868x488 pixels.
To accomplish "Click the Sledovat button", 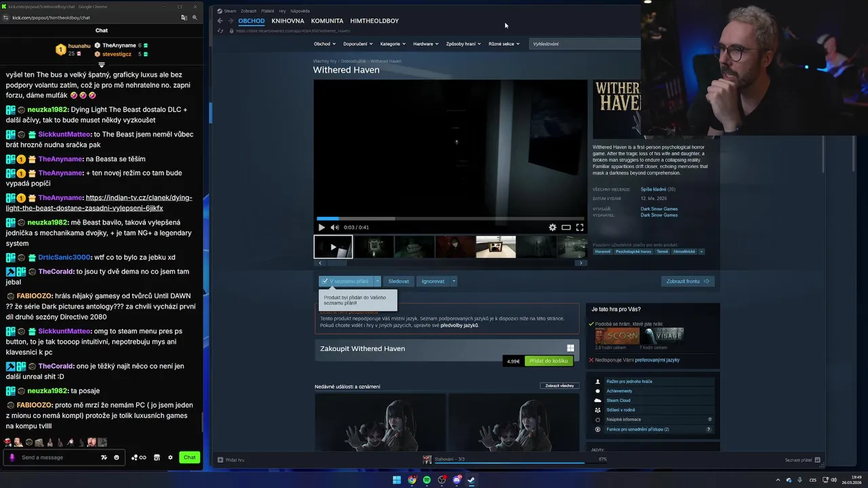I will (x=399, y=281).
